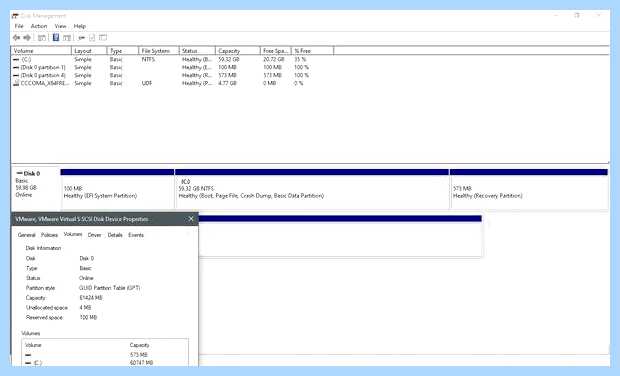620x376 pixels.
Task: Click the last toolbar icon for view settings
Action: pos(103,38)
